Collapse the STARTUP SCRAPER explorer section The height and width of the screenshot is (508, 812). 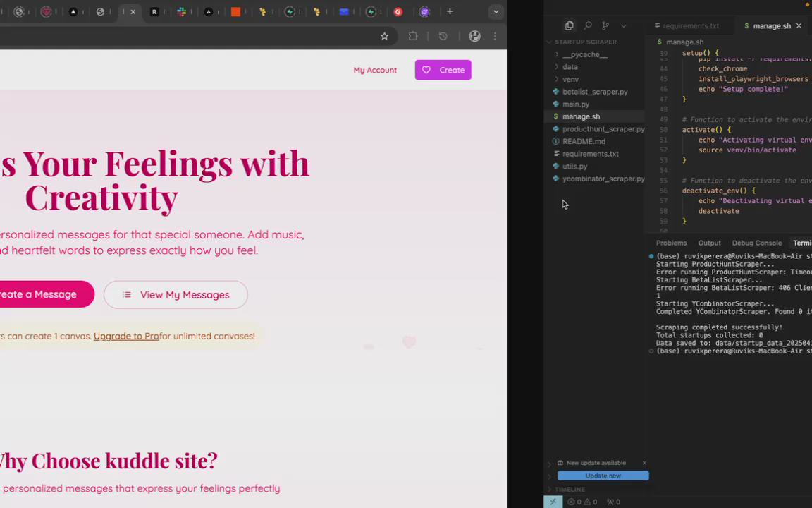pos(585,42)
